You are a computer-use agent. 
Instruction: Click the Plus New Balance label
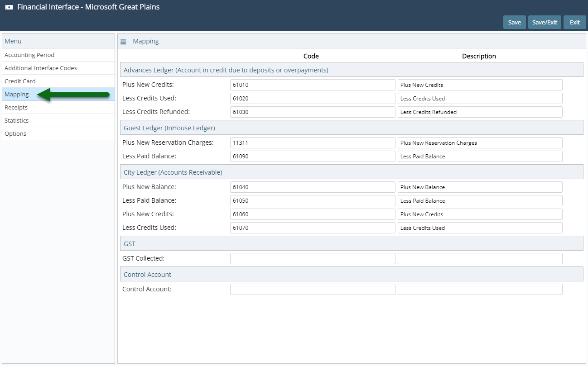149,187
